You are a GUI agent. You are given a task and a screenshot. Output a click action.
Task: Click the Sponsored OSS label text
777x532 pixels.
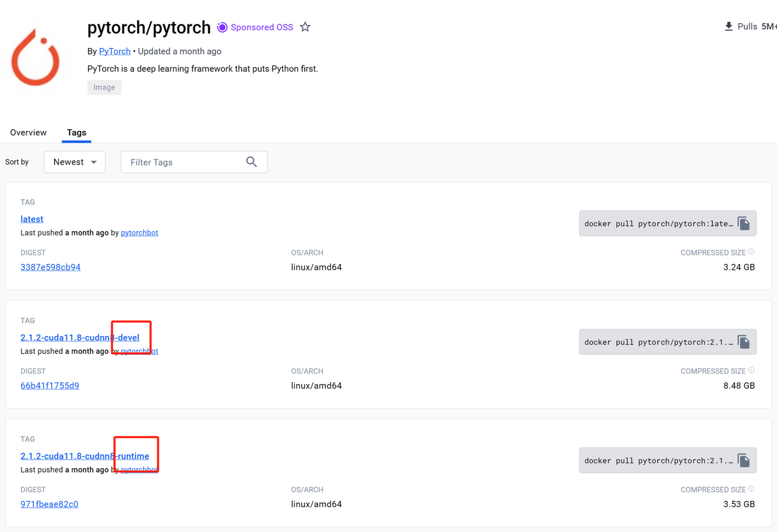point(262,27)
